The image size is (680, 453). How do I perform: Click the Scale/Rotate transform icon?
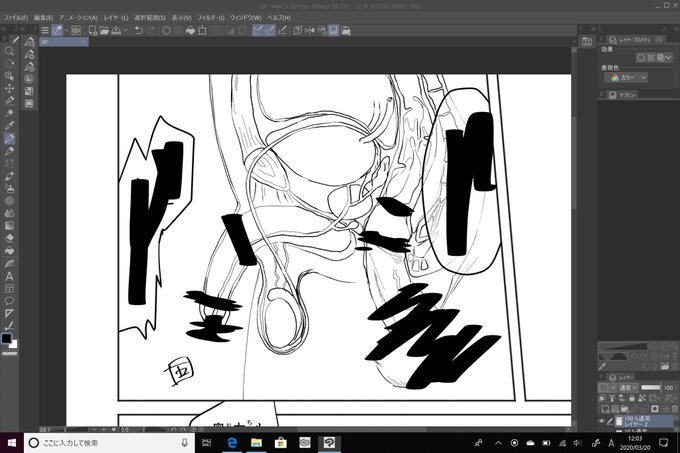(202, 30)
